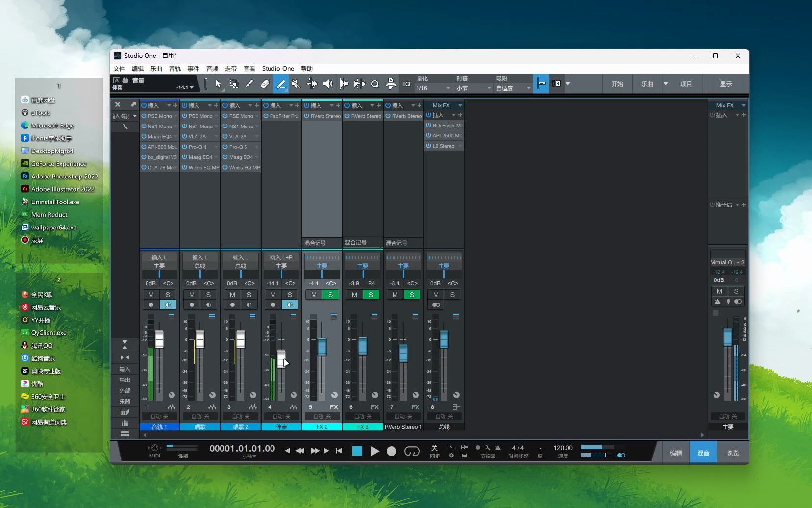Toggle power of PSE Mono on channel 1

[144, 116]
